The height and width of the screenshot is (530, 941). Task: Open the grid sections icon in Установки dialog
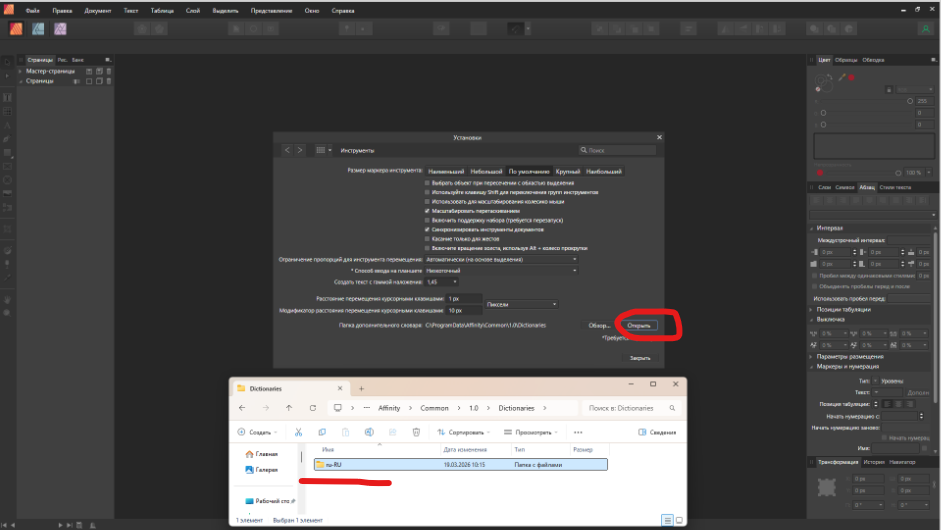[323, 150]
